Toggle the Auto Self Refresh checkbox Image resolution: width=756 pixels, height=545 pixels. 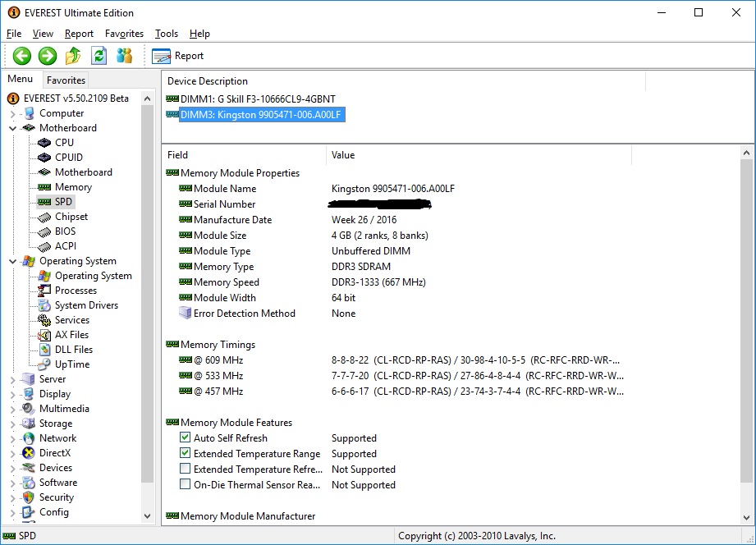point(186,438)
